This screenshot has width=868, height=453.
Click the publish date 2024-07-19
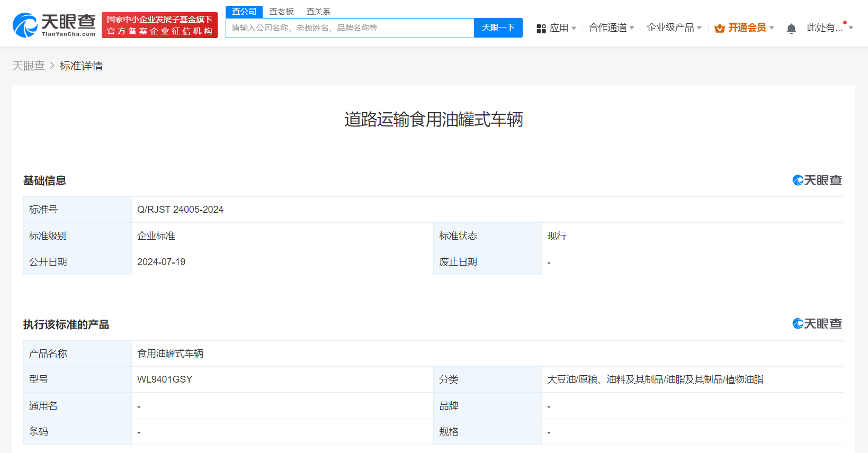(161, 262)
